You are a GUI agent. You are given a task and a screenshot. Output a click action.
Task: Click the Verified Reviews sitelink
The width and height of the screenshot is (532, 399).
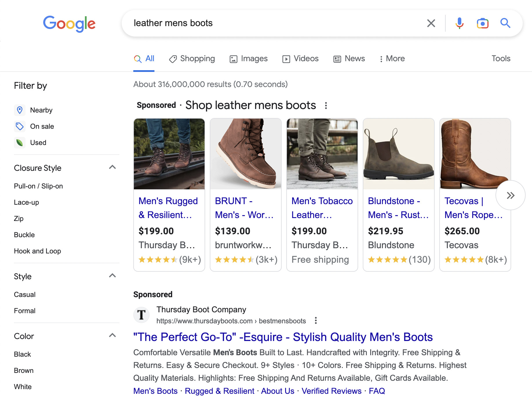click(331, 391)
